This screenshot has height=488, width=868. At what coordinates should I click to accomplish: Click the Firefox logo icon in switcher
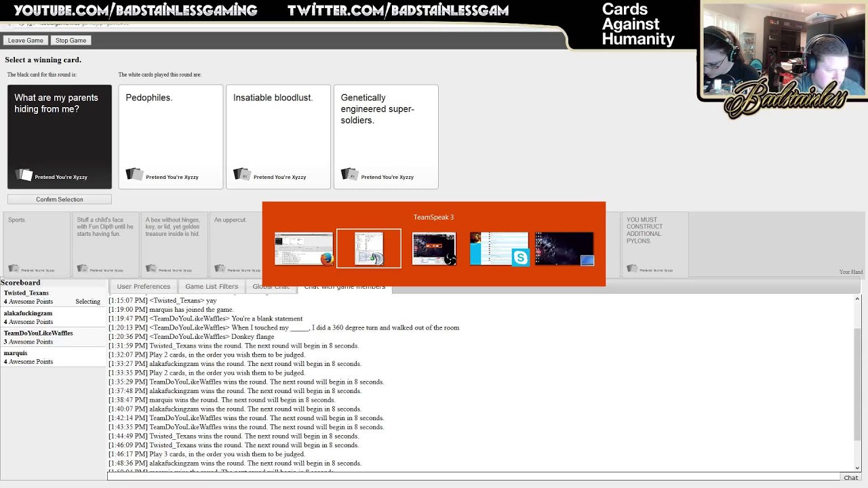[x=327, y=258]
